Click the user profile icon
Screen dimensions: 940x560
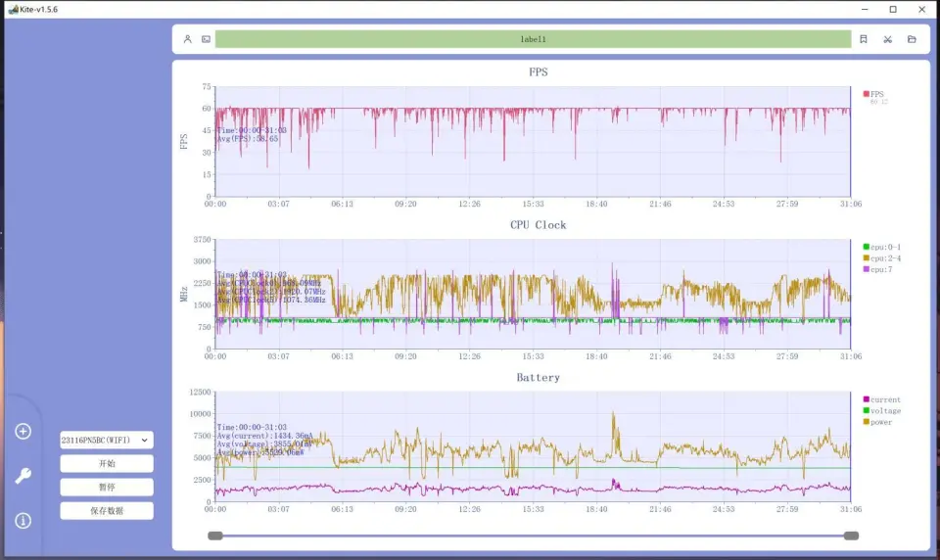188,39
